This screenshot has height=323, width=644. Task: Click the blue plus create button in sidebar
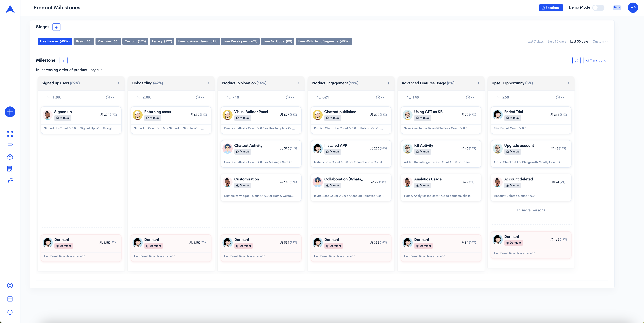coord(10,112)
